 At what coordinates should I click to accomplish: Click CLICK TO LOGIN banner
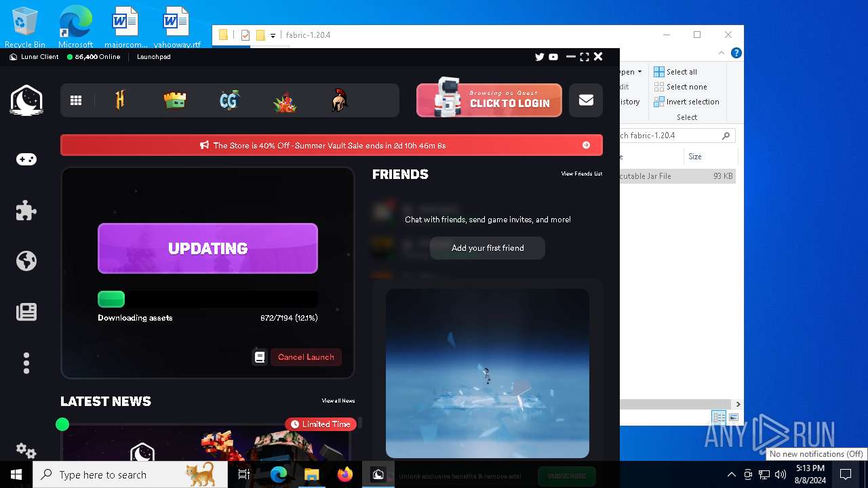point(489,100)
